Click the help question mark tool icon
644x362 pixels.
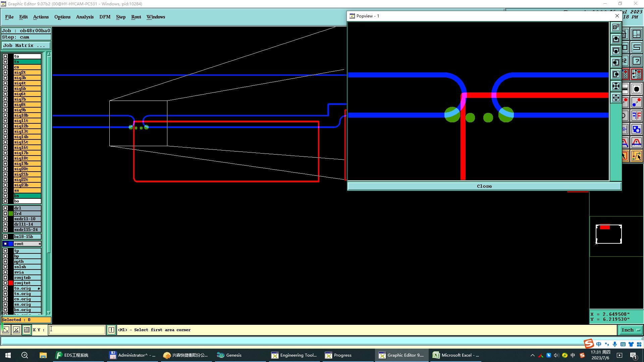click(x=636, y=61)
